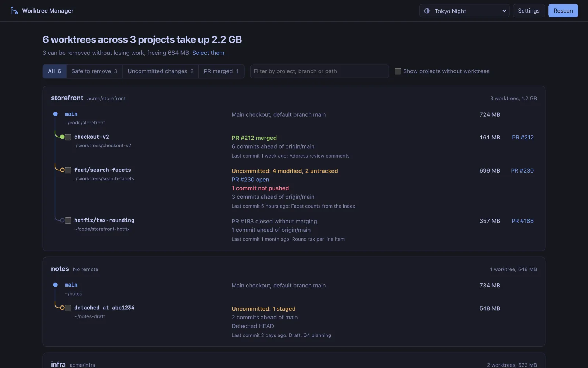The image size is (588, 368).
Task: Click 'Uncommitted: 4 modified, 2 untracked' status
Action: pyautogui.click(x=284, y=171)
